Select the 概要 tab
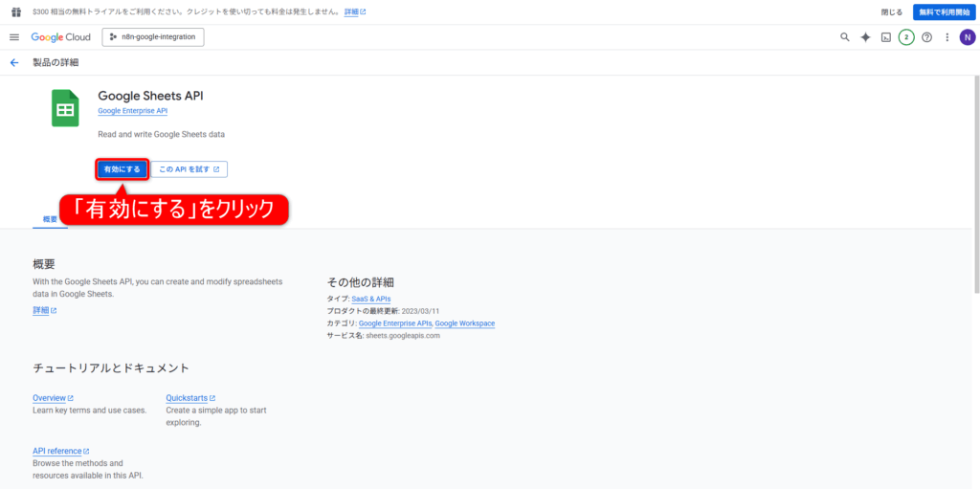This screenshot has height=489, width=980. click(x=50, y=218)
